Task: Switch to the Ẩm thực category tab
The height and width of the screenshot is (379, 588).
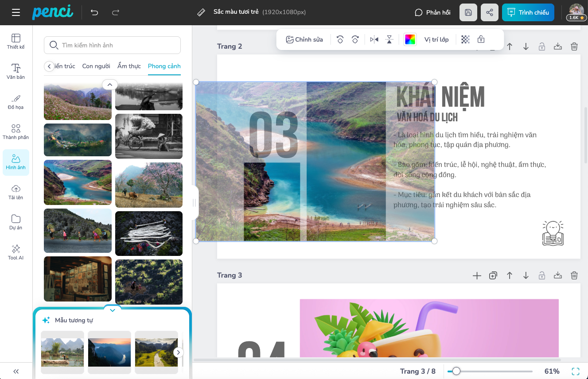Action: click(129, 66)
